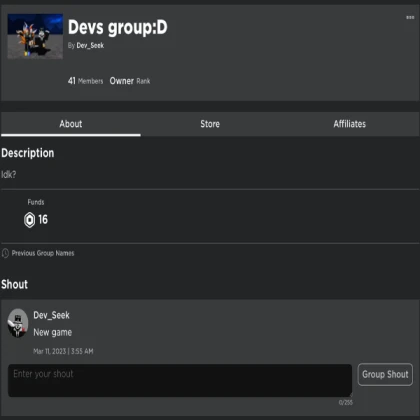
Task: Click inside the Enter your shout field
Action: click(x=180, y=380)
